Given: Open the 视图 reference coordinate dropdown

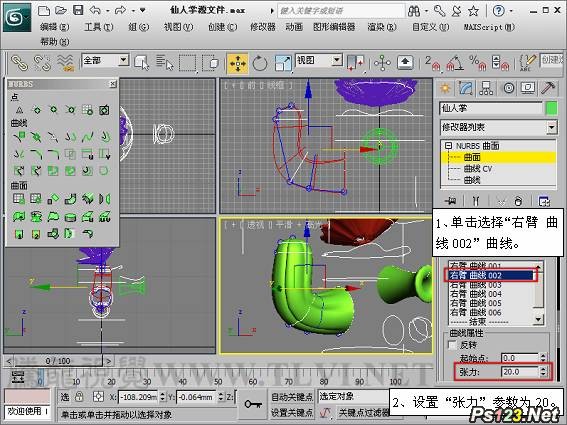Looking at the screenshot, I should pyautogui.click(x=337, y=60).
